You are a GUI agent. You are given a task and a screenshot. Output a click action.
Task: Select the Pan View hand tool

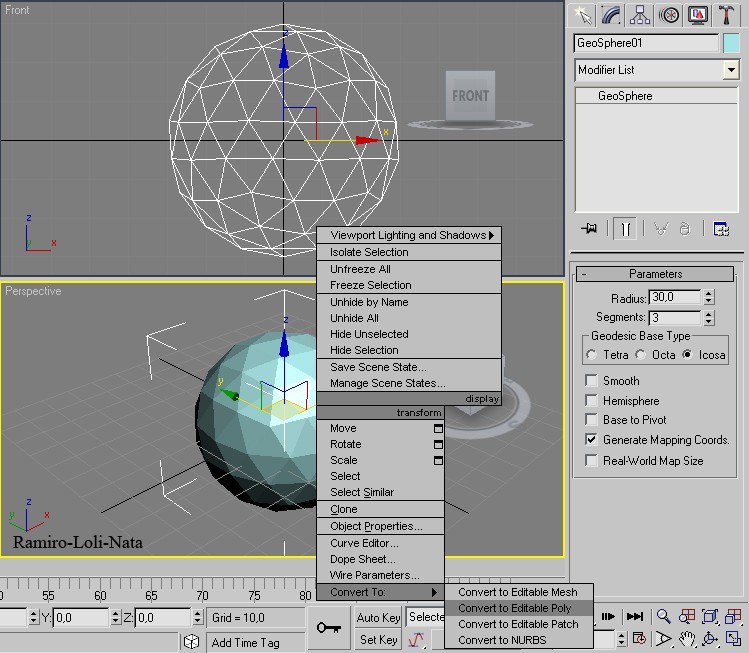click(x=687, y=638)
